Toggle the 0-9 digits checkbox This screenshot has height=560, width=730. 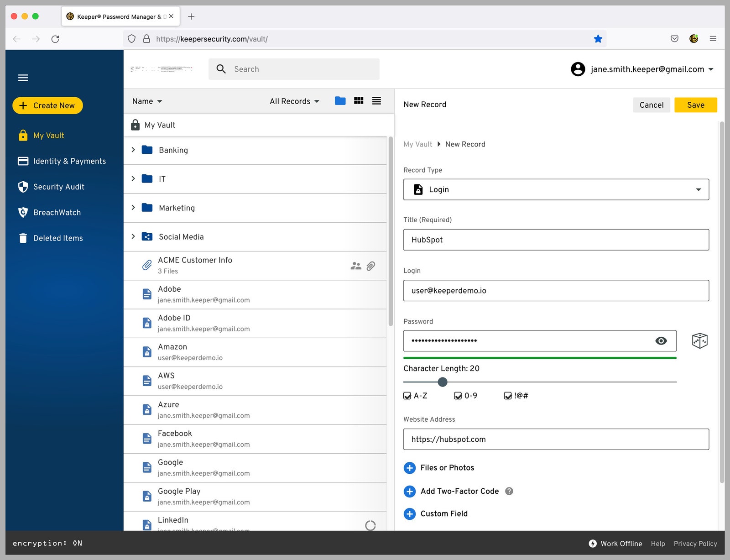(458, 396)
